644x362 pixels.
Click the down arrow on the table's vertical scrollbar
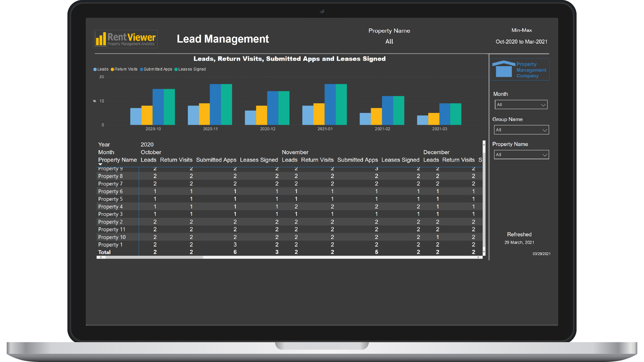pos(484,252)
